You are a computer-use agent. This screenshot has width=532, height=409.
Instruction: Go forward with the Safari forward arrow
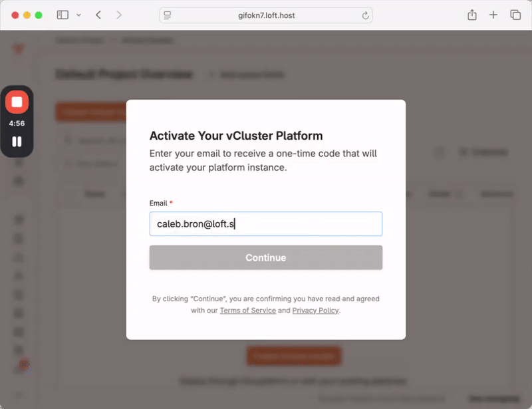[119, 15]
